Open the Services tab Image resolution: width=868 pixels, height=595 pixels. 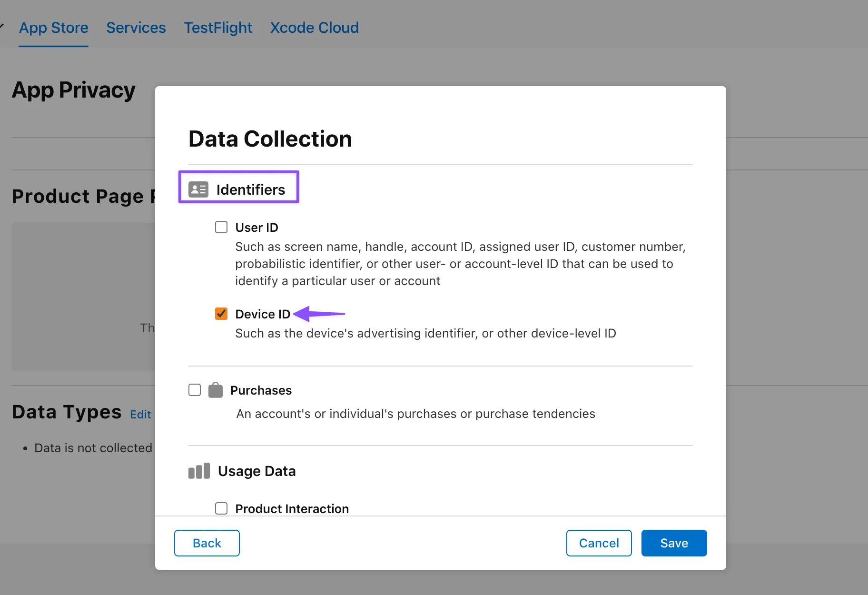(x=136, y=28)
